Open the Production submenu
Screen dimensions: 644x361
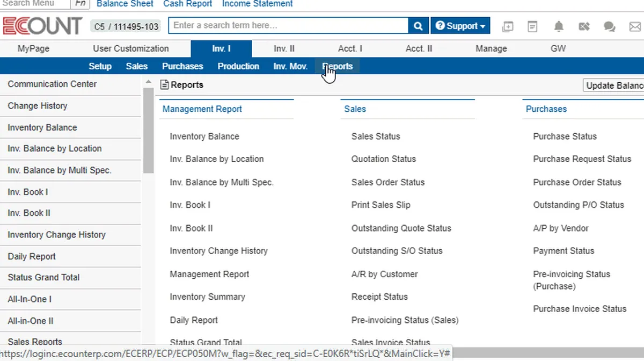click(x=238, y=66)
